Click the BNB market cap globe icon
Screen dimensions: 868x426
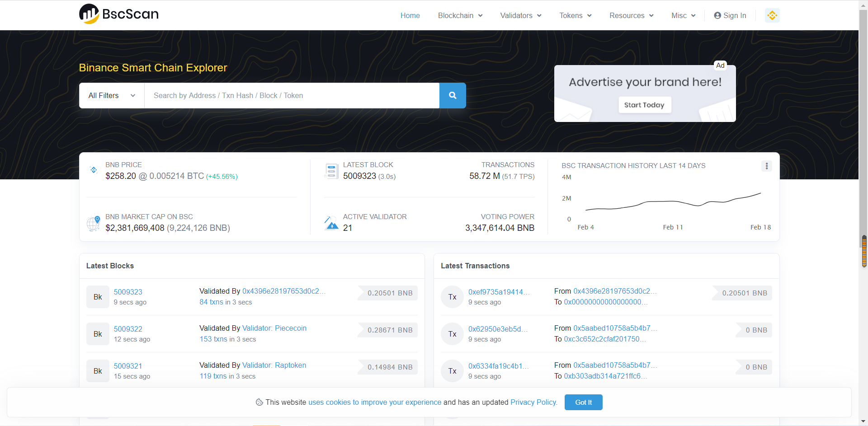click(93, 223)
